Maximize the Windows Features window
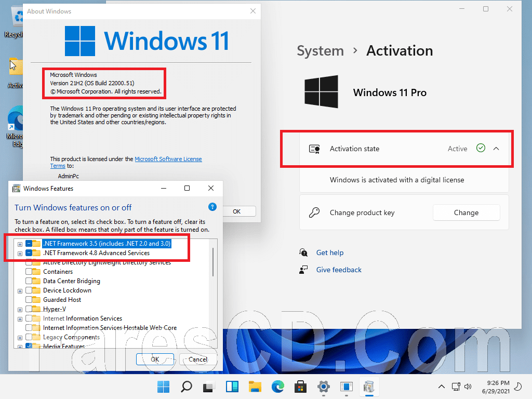 pos(187,188)
